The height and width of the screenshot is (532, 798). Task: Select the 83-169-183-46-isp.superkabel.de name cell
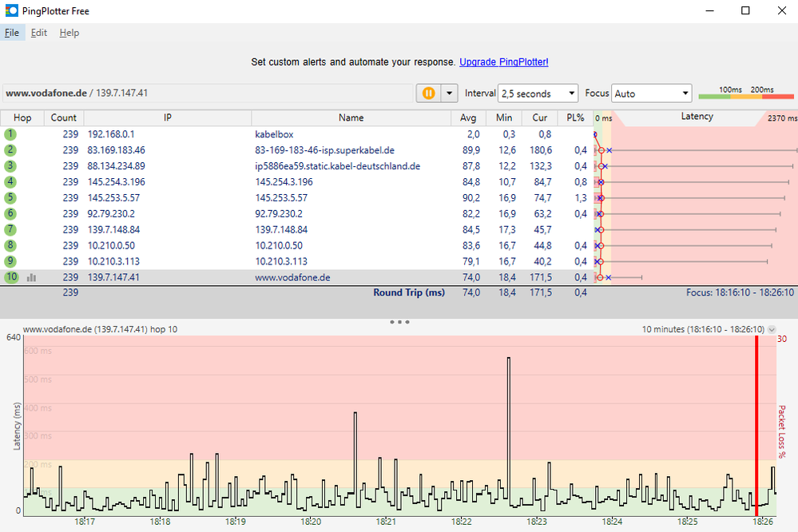tap(324, 150)
